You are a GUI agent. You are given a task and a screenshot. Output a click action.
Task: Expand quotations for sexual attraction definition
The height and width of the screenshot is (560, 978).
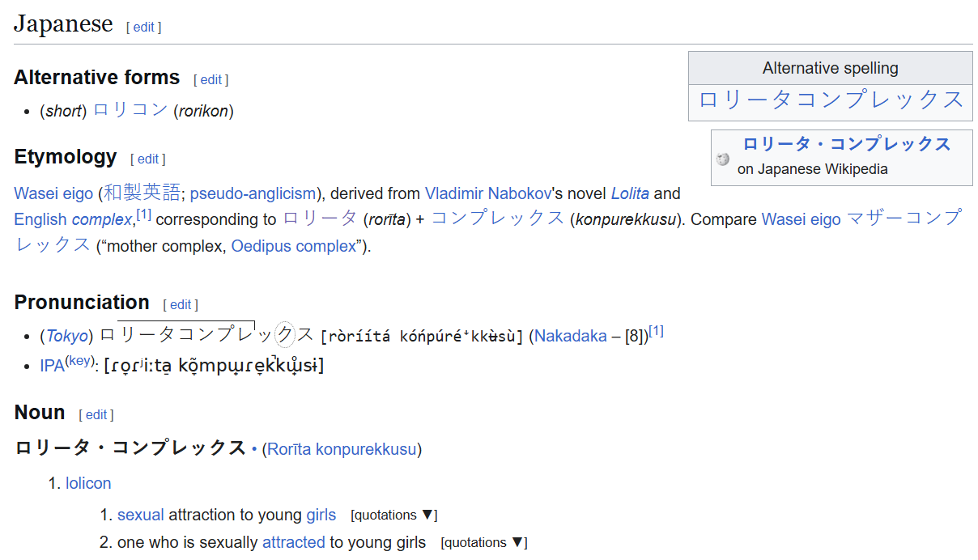pos(393,515)
